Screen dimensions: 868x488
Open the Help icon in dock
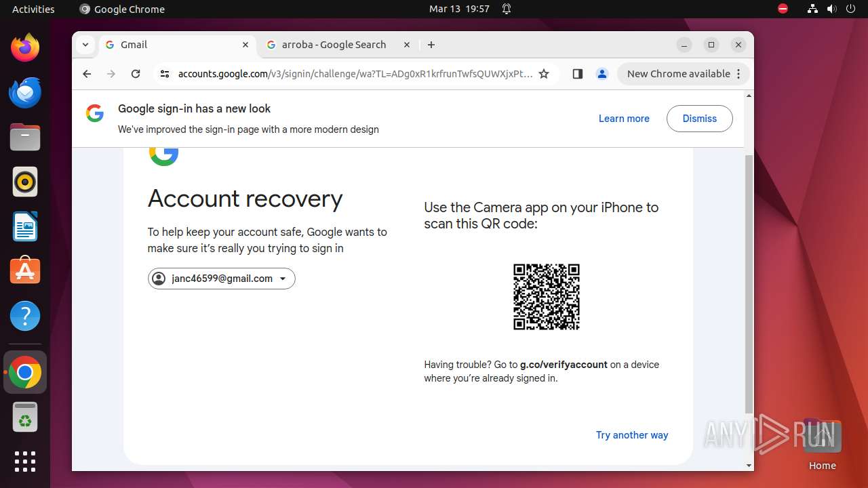click(x=25, y=316)
